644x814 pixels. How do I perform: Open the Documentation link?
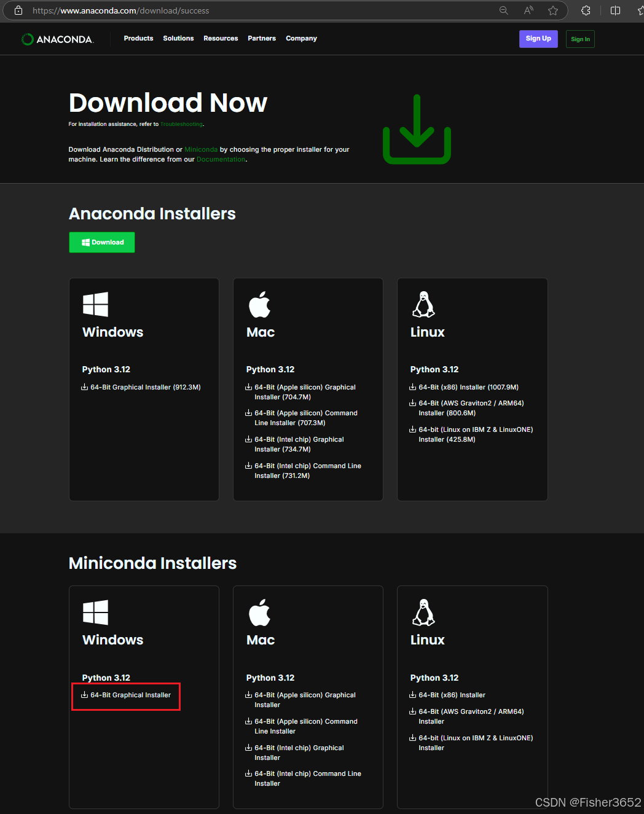tap(221, 159)
